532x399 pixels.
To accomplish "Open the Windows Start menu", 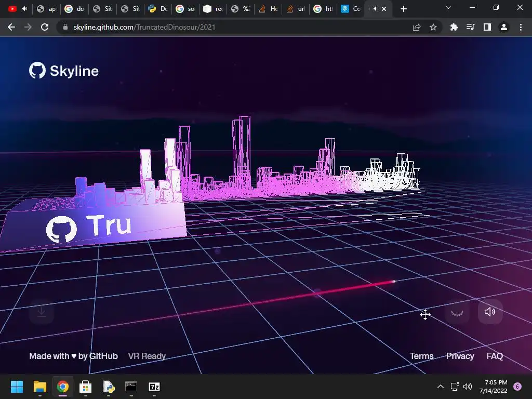I will (17, 387).
